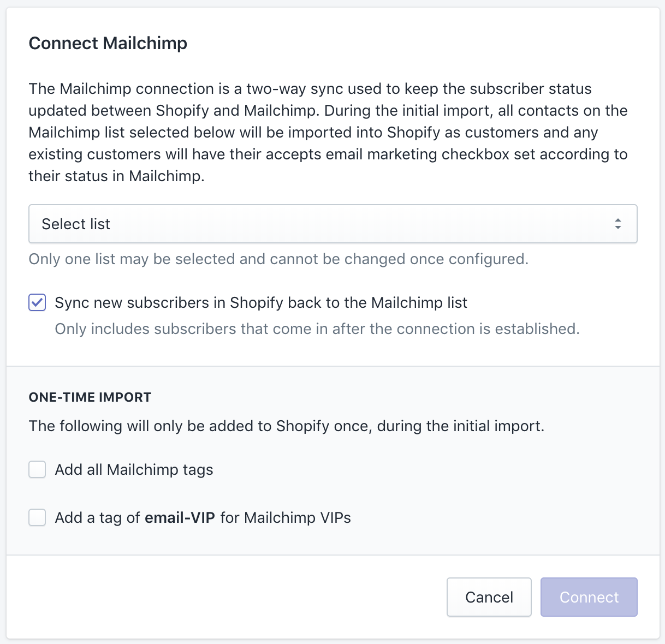Click the two-way sync description paragraph
The height and width of the screenshot is (644, 665).
click(x=328, y=133)
